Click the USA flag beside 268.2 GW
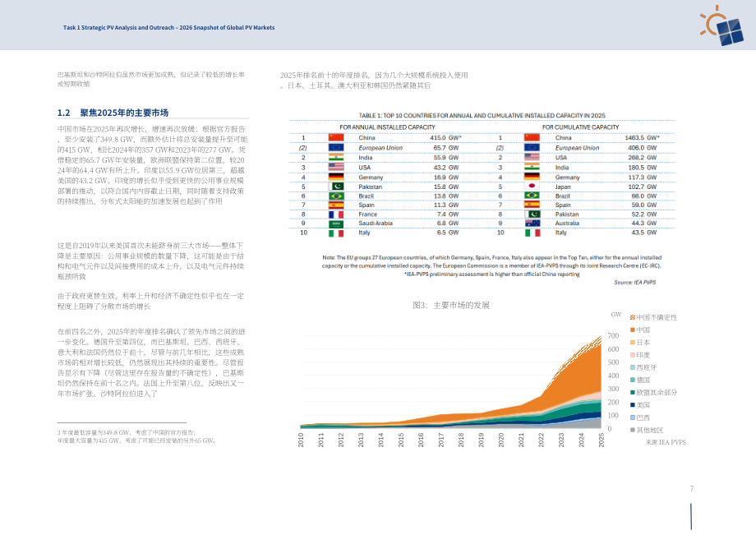 (x=532, y=158)
